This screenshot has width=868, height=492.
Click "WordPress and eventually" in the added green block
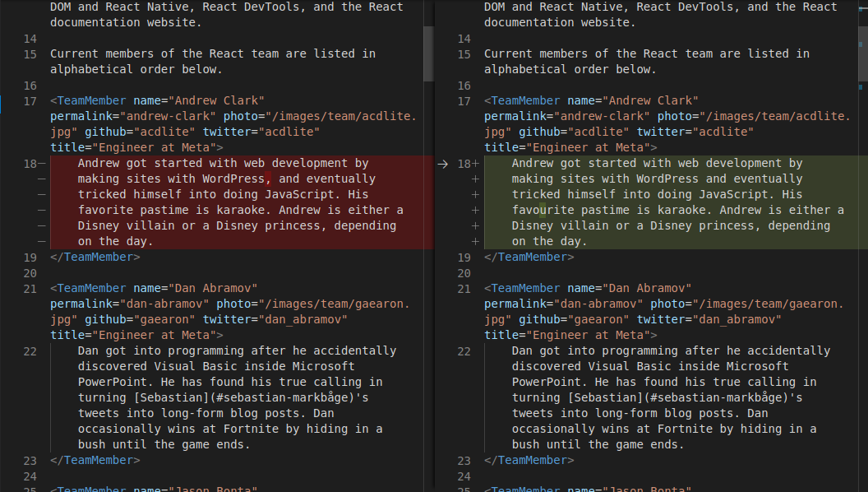coord(719,179)
